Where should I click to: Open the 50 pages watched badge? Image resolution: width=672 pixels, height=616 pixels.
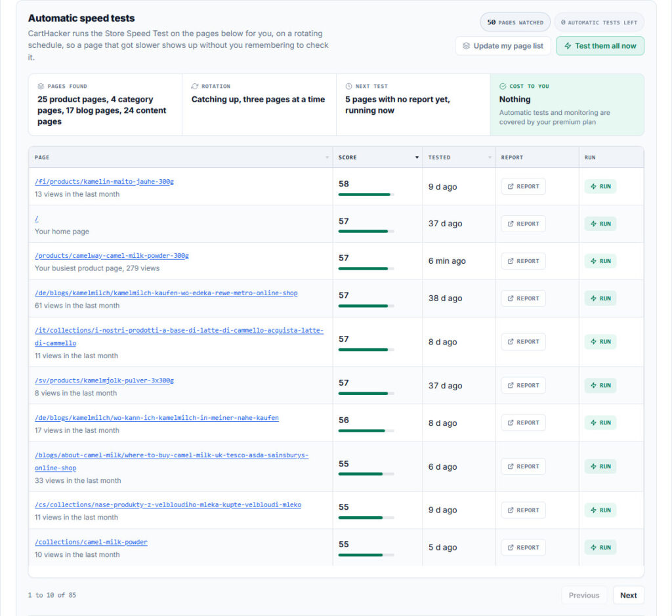click(x=515, y=22)
